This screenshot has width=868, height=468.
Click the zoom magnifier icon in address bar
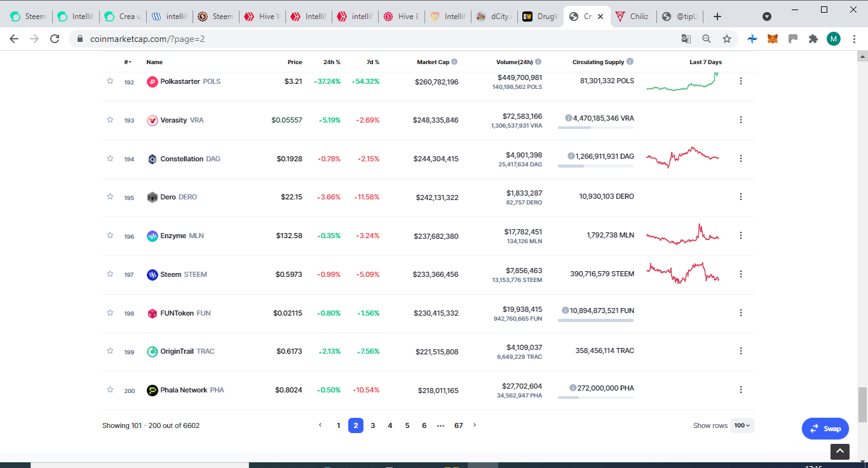(x=707, y=39)
